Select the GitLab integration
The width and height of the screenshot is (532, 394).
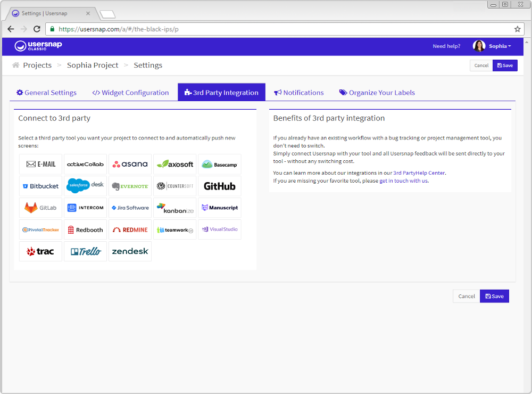41,208
